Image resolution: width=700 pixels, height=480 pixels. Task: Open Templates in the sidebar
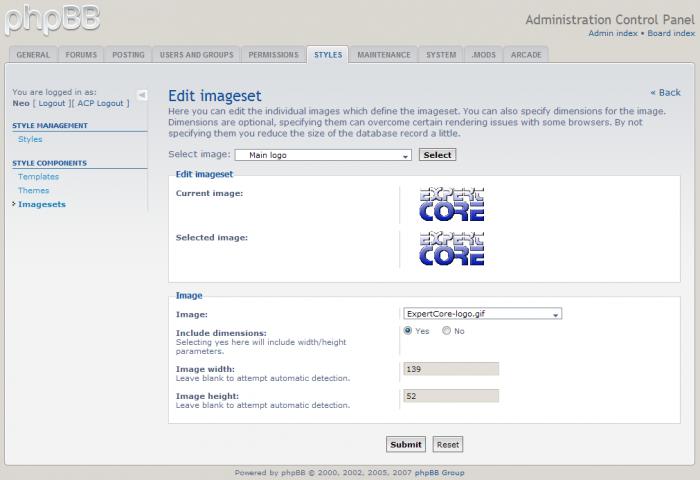(38, 177)
